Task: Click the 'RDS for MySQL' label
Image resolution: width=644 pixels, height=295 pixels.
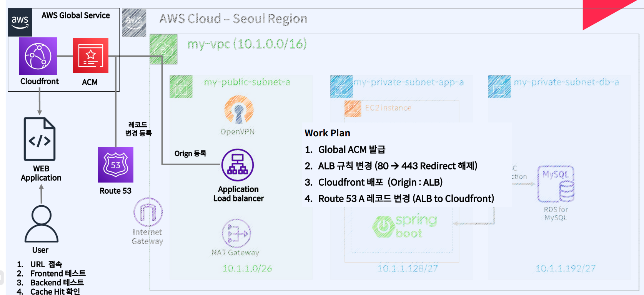Action: [x=556, y=213]
